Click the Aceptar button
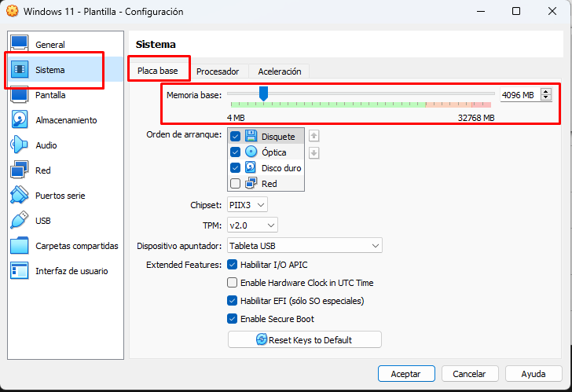Viewport: 572px width, 392px height. [x=406, y=374]
